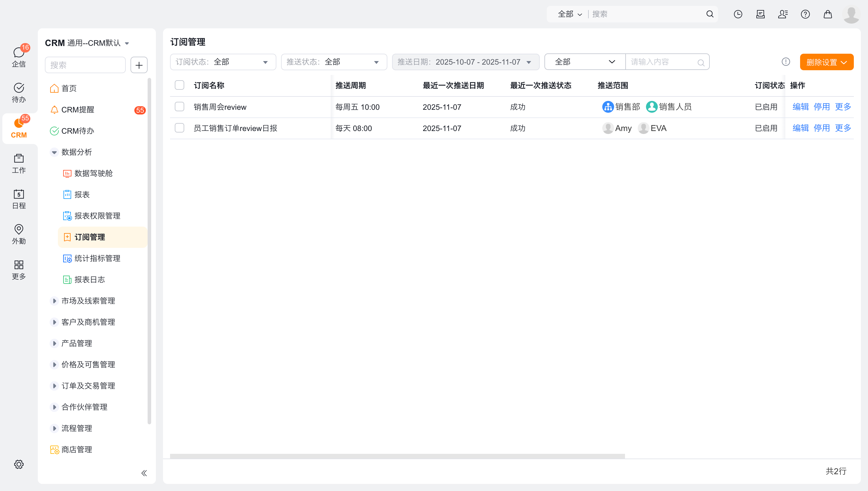This screenshot has width=868, height=491.
Task: Click the plus button beside sidebar search
Action: pos(139,65)
